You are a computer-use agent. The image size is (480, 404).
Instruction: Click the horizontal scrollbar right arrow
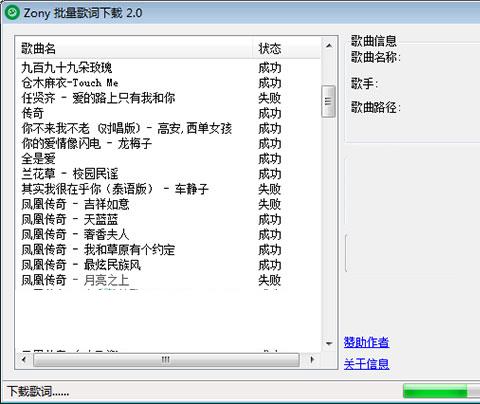click(x=312, y=360)
